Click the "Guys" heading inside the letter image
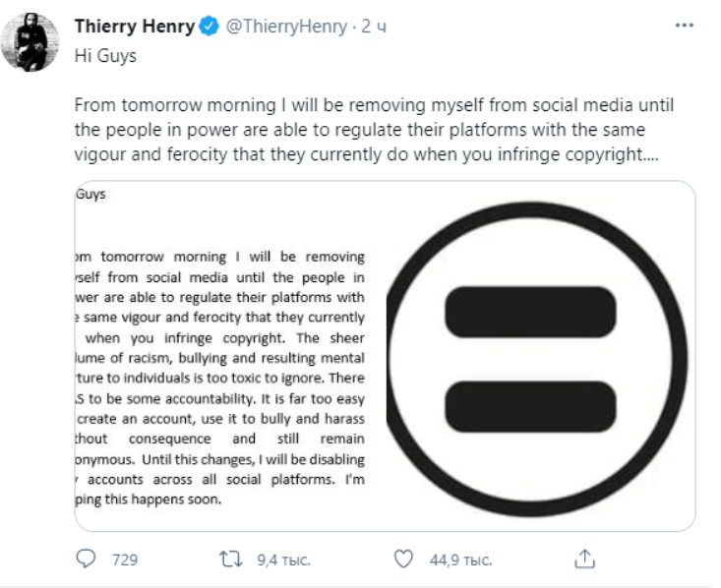The width and height of the screenshot is (721, 588). (90, 195)
